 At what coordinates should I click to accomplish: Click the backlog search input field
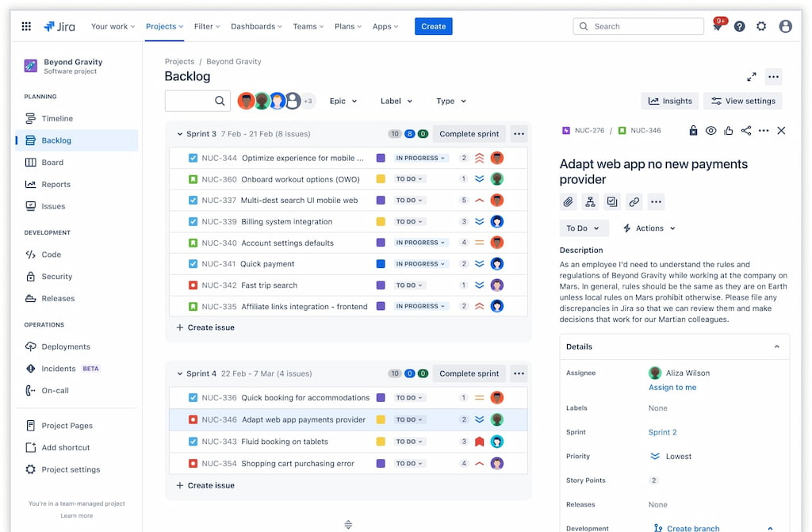pos(196,101)
